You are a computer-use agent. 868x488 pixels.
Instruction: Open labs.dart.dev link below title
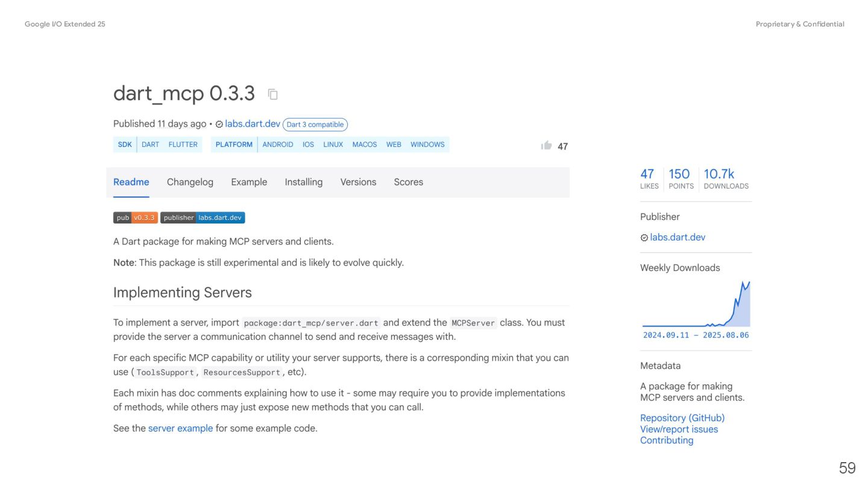coord(253,124)
